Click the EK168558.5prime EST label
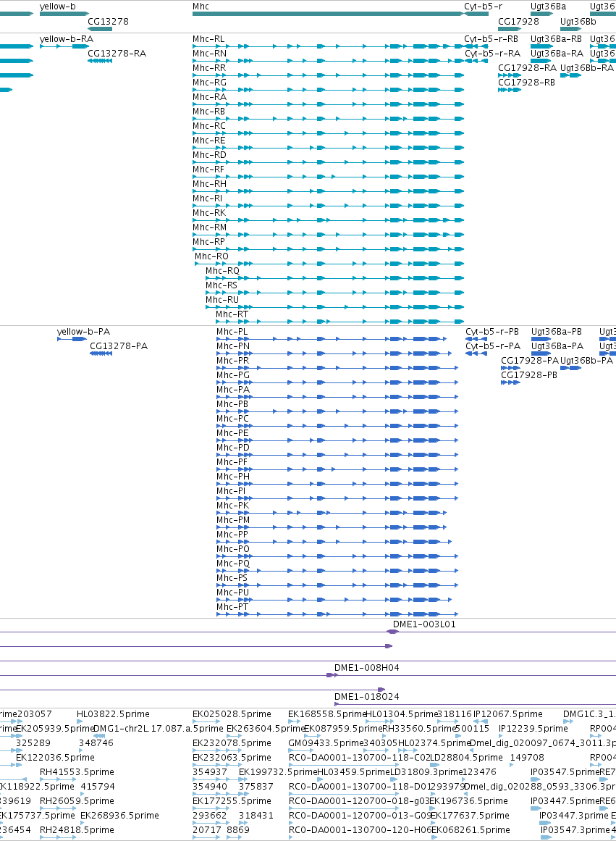 tap(327, 714)
